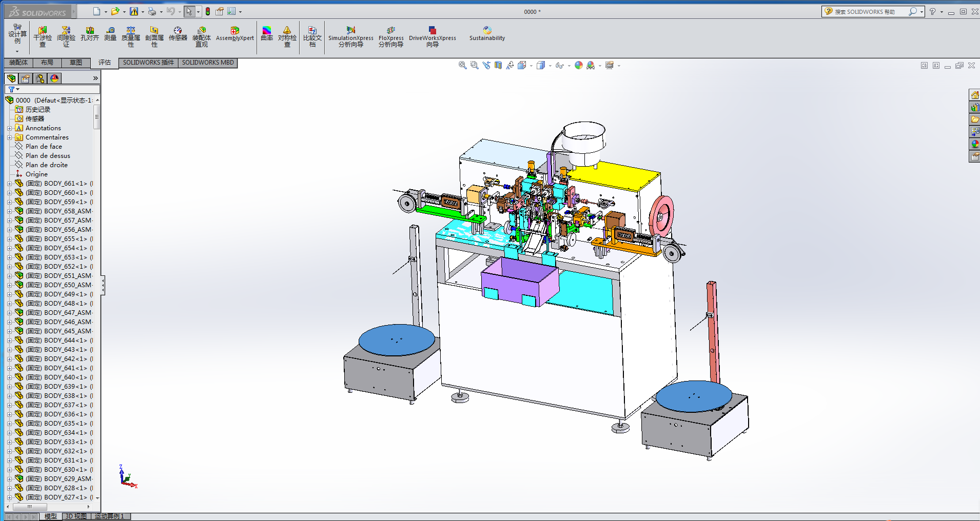Open the 运动算例 1 motion study tab
The width and height of the screenshot is (980, 521).
(x=109, y=516)
